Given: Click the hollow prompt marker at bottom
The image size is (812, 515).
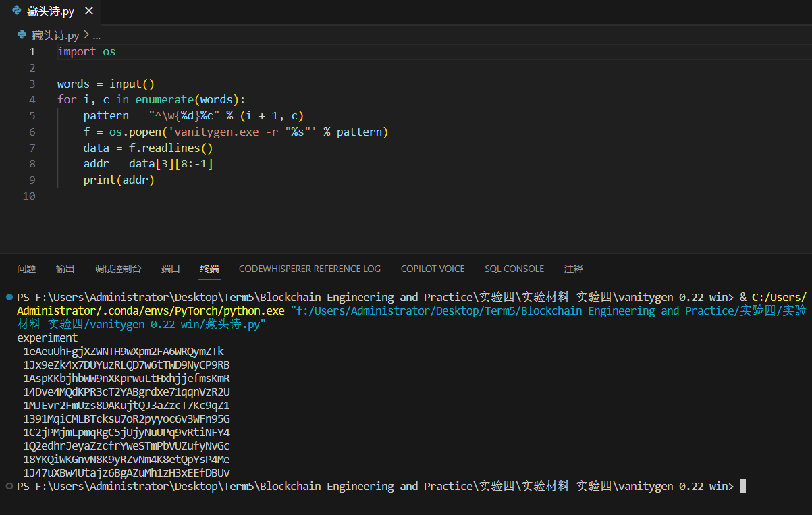Looking at the screenshot, I should (x=9, y=486).
